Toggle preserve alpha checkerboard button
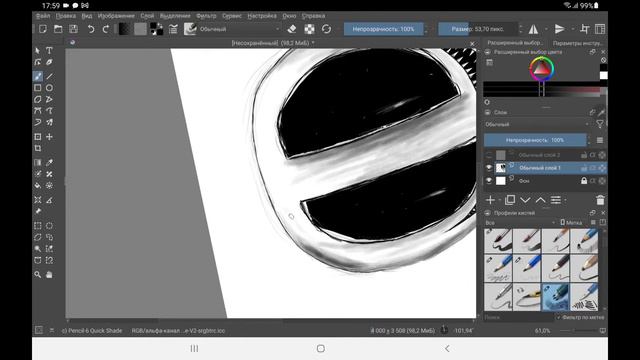The image size is (640, 360). (309, 29)
